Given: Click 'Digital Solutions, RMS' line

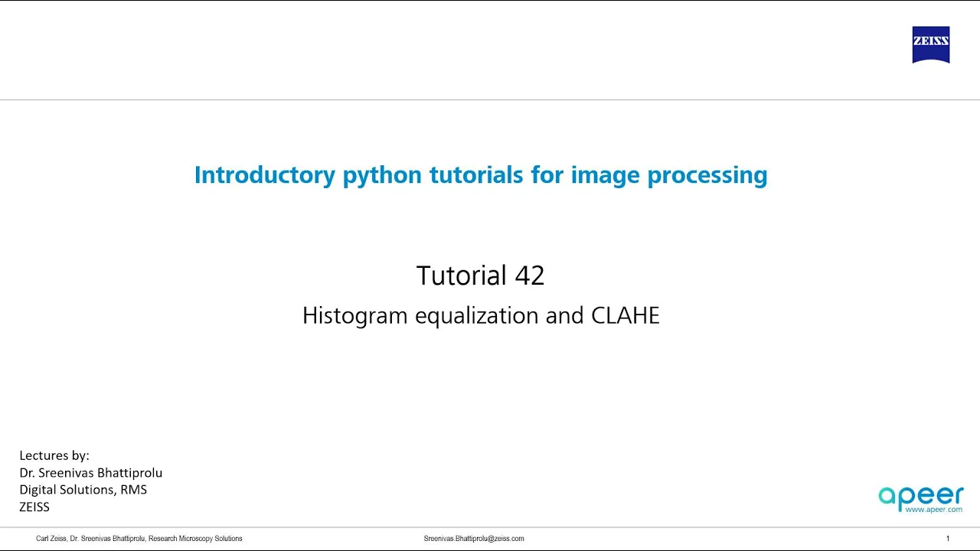Looking at the screenshot, I should (x=83, y=490).
